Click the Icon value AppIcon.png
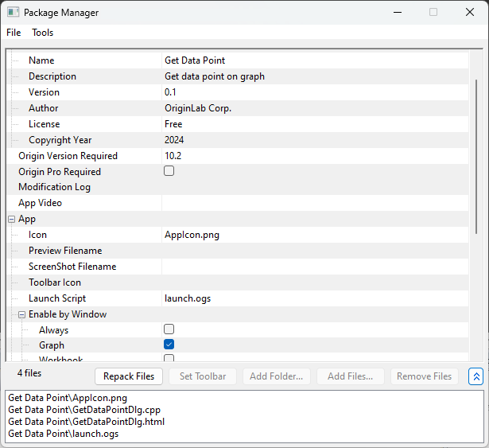The width and height of the screenshot is (489, 448). pos(192,235)
